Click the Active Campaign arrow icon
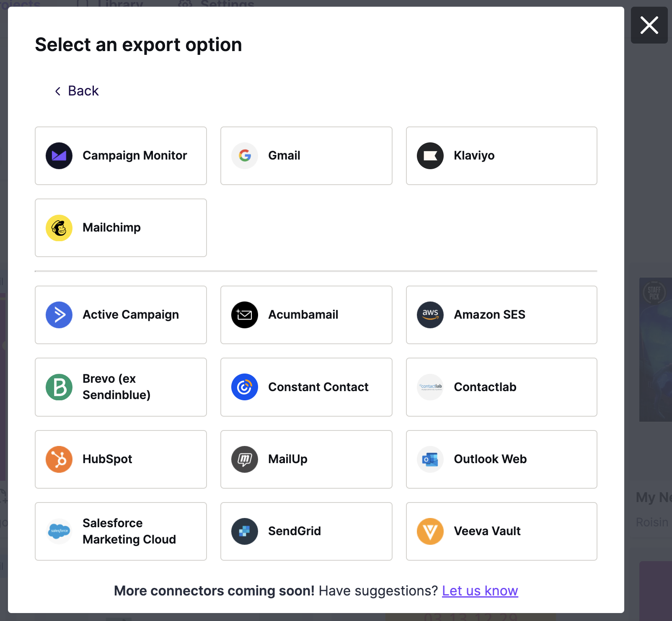 (59, 315)
